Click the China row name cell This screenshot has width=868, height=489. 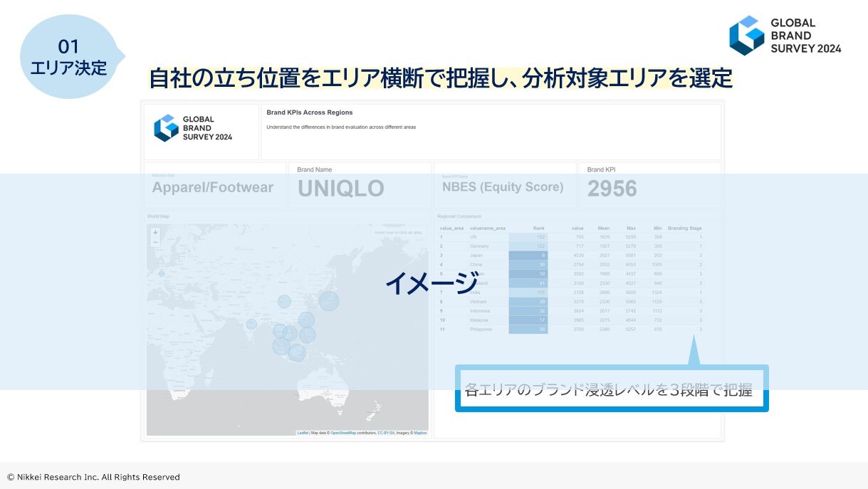[x=476, y=265]
